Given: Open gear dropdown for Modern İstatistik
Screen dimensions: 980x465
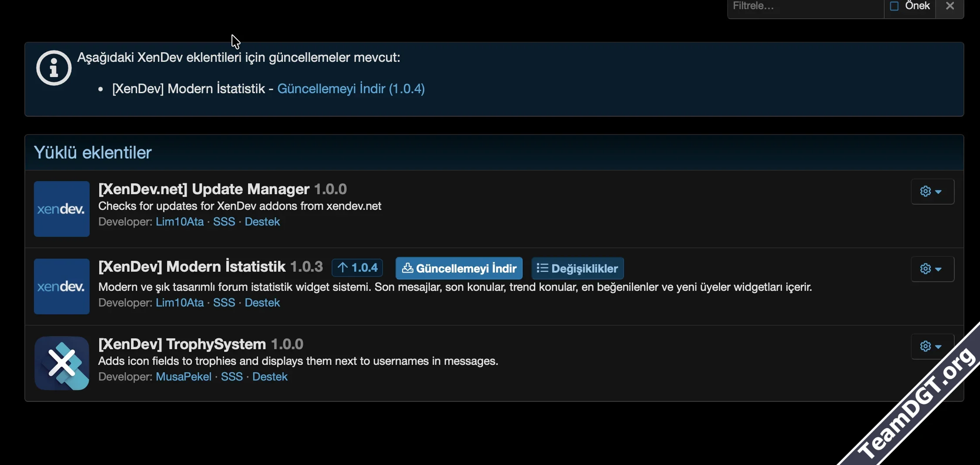Looking at the screenshot, I should (932, 269).
